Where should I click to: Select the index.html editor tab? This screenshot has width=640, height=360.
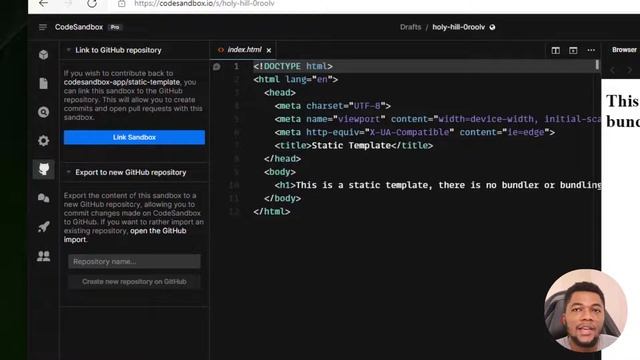pos(244,50)
